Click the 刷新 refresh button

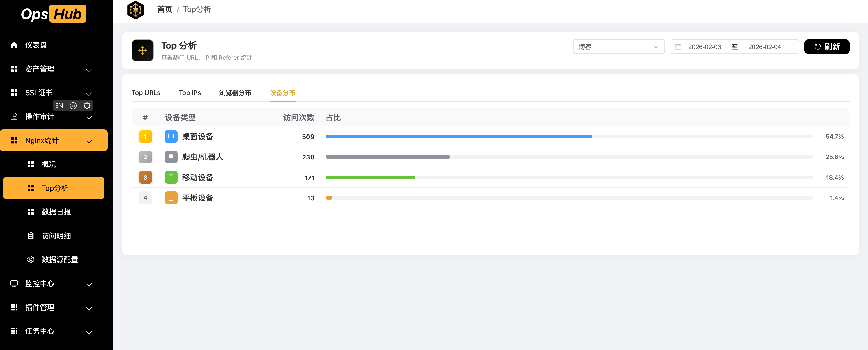(827, 47)
